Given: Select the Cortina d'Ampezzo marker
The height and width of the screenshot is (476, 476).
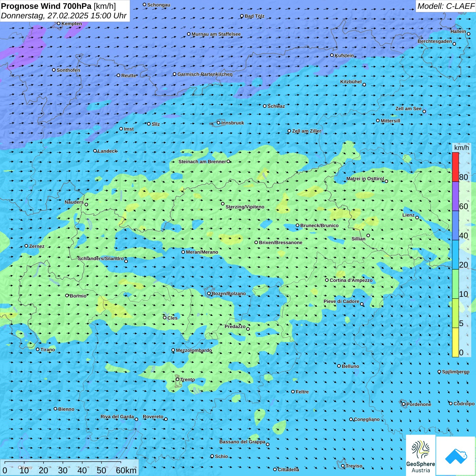Looking at the screenshot, I should 327,280.
